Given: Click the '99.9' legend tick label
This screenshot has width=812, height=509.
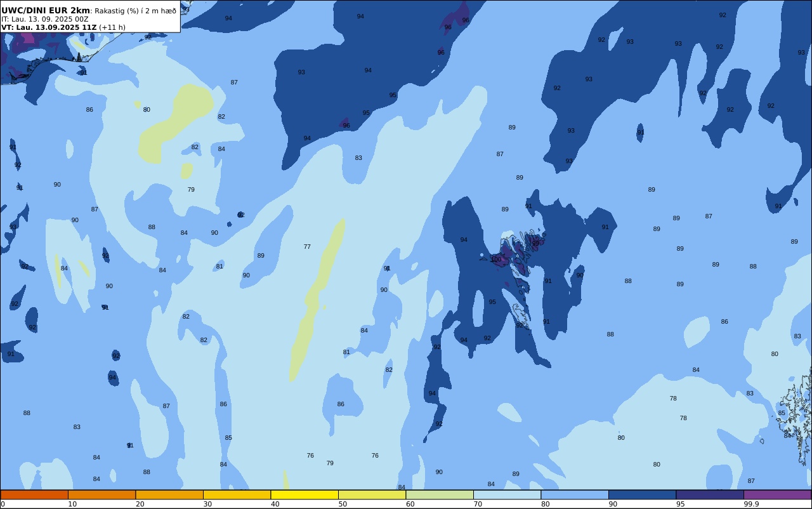Looking at the screenshot, I should click(751, 504).
